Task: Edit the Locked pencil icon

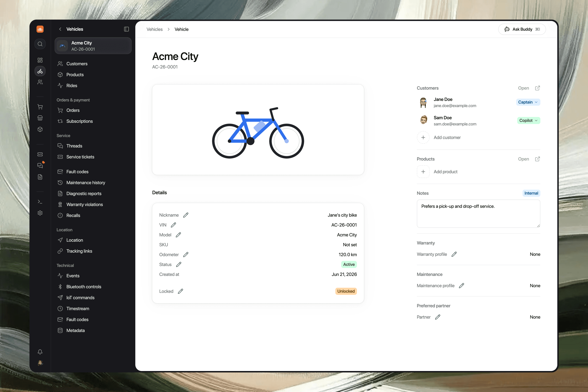Action: click(x=180, y=291)
